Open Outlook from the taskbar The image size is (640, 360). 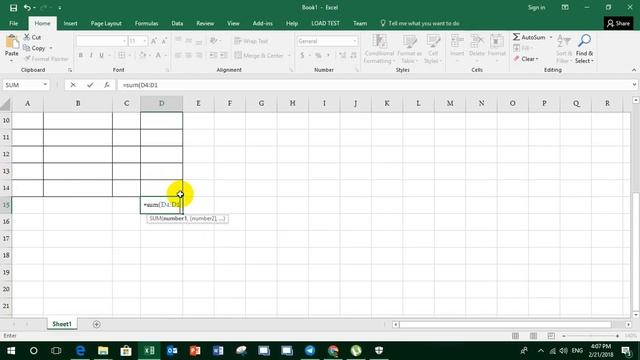[172, 351]
